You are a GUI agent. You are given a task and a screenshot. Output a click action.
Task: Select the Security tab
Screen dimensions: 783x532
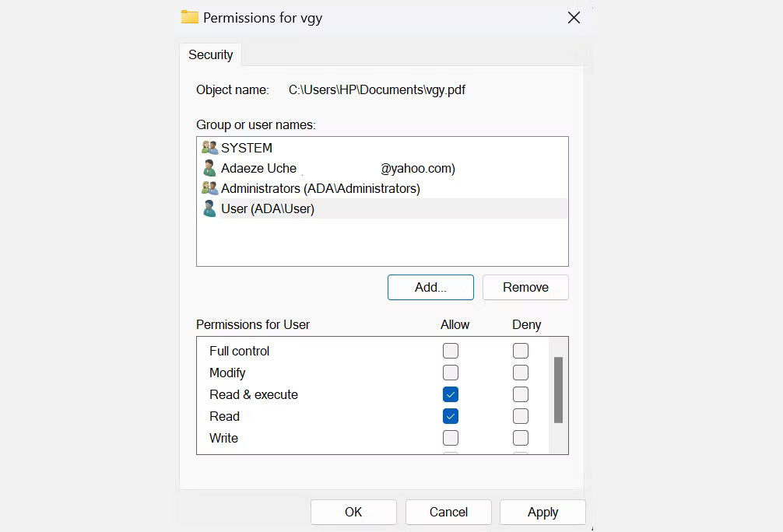click(x=210, y=54)
